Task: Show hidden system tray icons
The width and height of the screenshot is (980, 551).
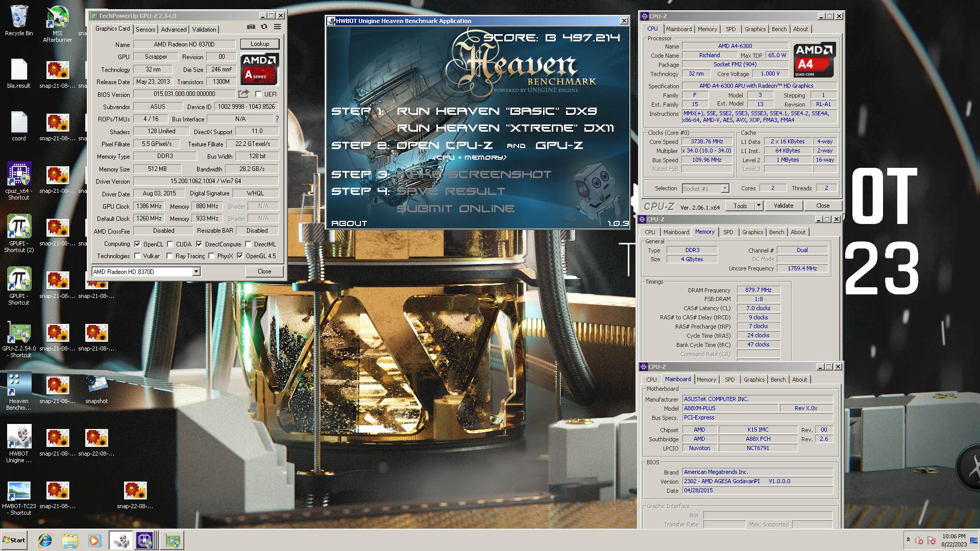Action: (908, 540)
